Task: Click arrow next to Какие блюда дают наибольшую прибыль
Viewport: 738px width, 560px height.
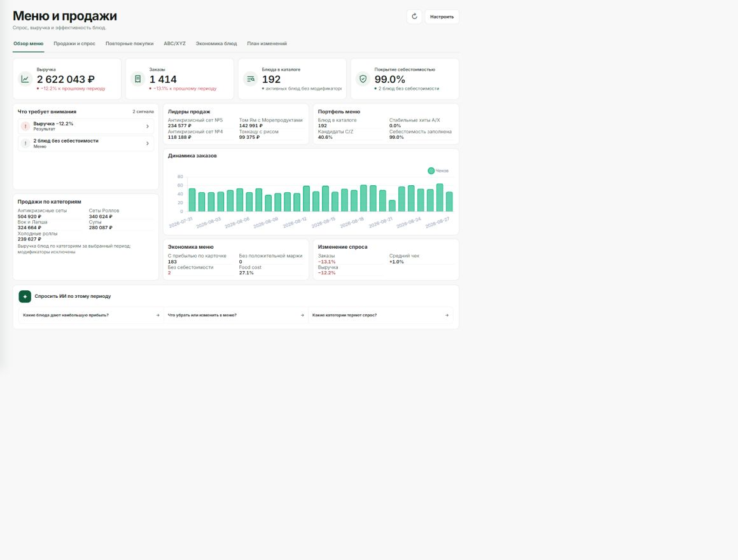Action: (x=158, y=315)
